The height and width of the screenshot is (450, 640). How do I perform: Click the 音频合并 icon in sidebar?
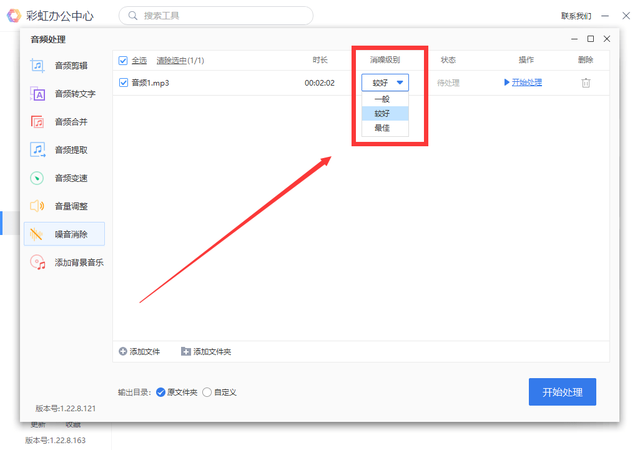click(x=37, y=122)
